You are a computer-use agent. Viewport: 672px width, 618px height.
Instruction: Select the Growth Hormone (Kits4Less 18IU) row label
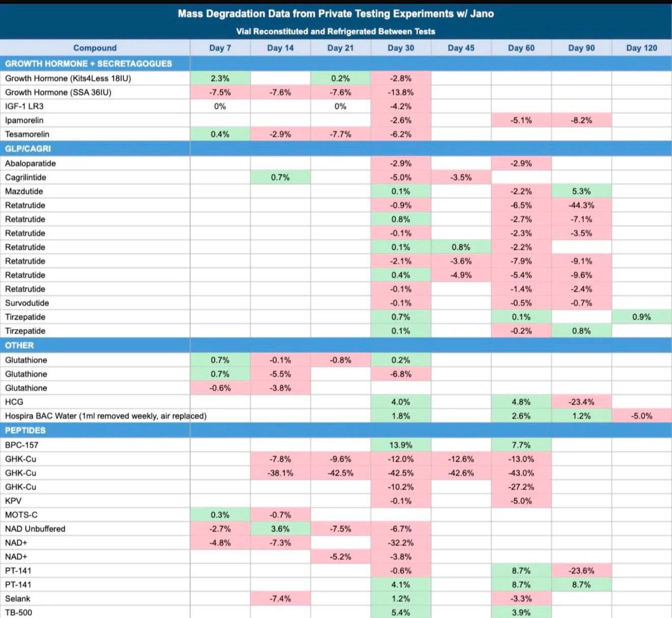click(68, 78)
